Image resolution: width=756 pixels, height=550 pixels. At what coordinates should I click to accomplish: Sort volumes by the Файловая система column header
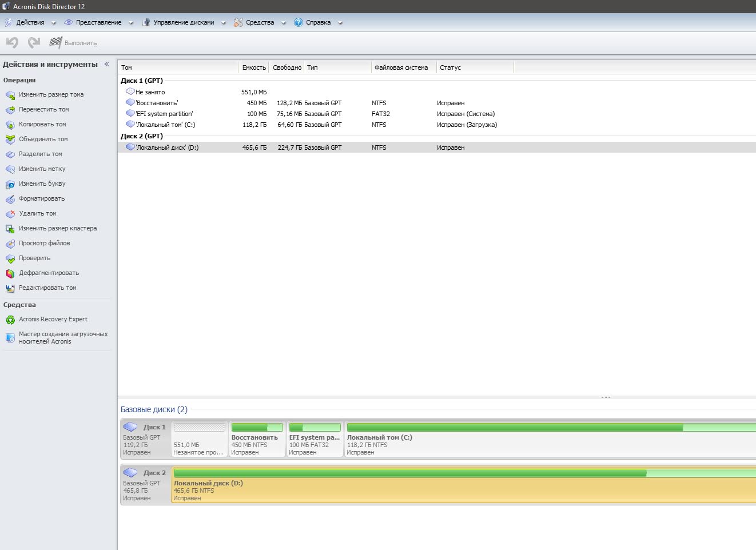point(404,67)
